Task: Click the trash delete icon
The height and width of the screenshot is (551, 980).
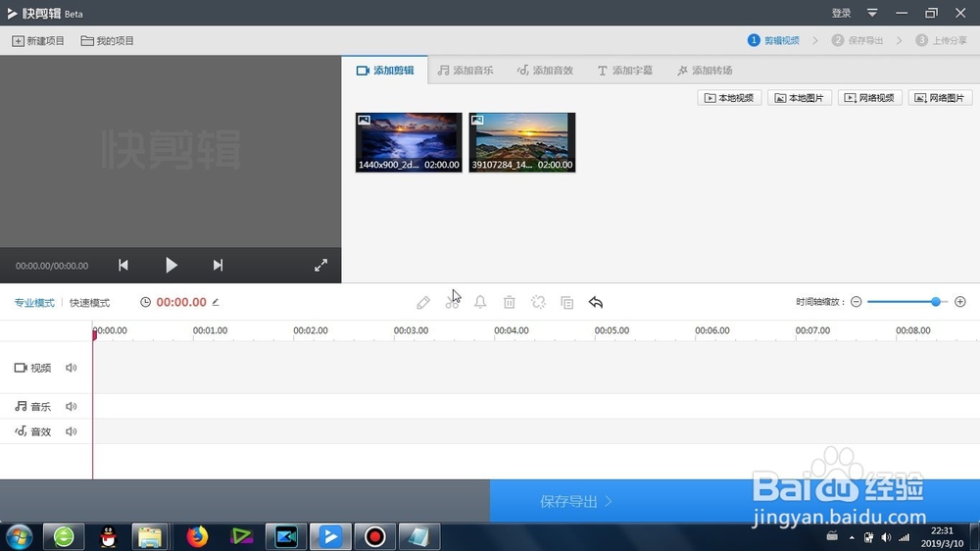Action: click(x=510, y=303)
